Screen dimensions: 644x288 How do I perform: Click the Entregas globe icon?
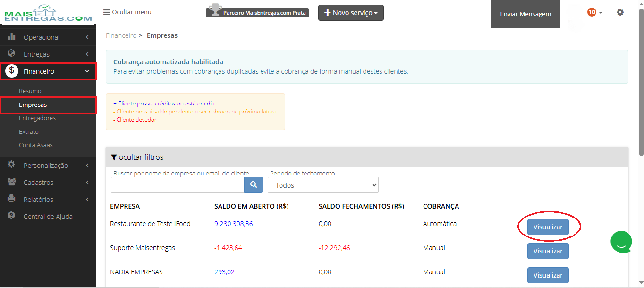pos(12,54)
